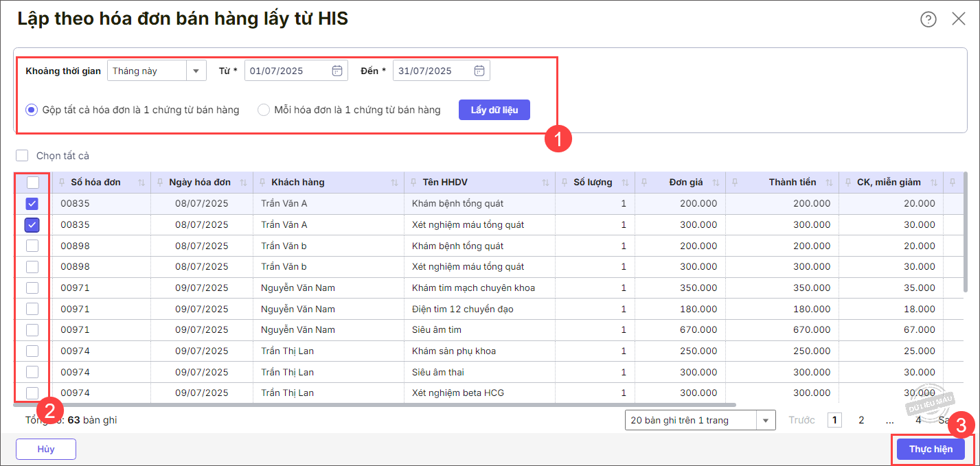Click sort icon on Thành tiền column

click(829, 183)
